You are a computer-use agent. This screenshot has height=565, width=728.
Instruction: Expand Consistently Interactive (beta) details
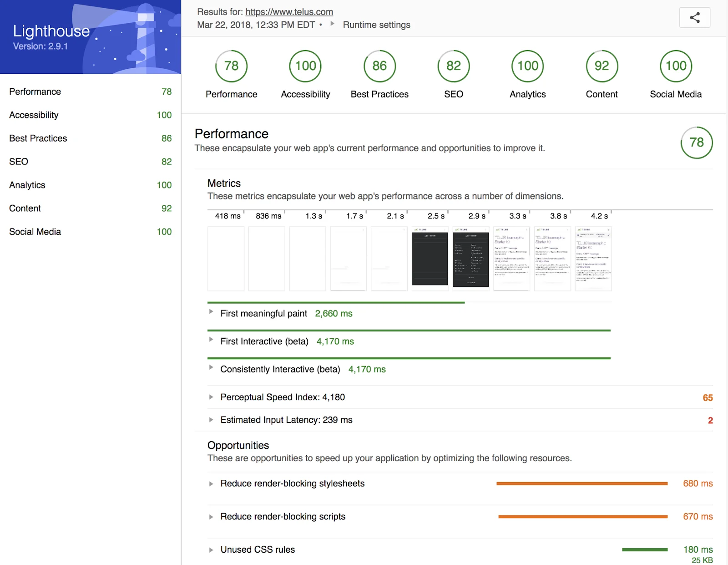211,367
